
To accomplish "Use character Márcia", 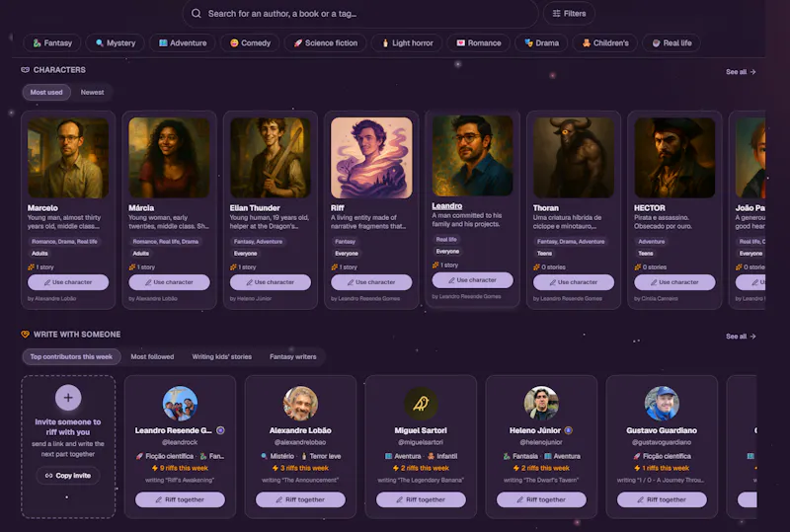I will coord(169,282).
